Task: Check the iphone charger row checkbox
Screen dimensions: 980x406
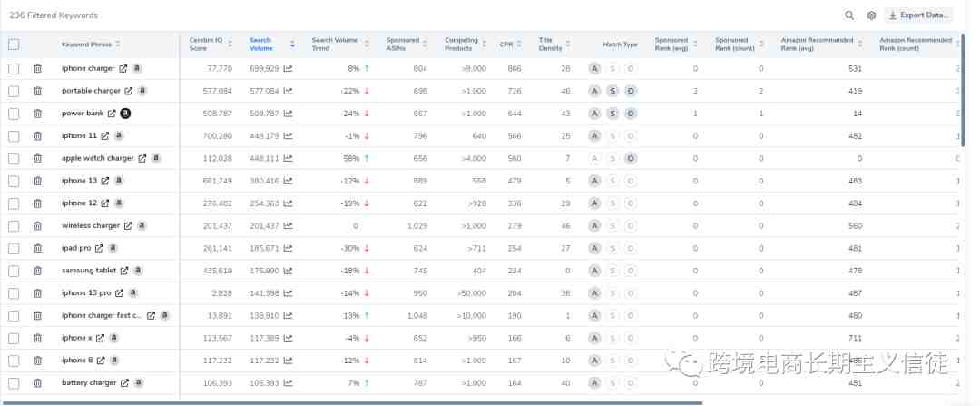Action: (14, 69)
